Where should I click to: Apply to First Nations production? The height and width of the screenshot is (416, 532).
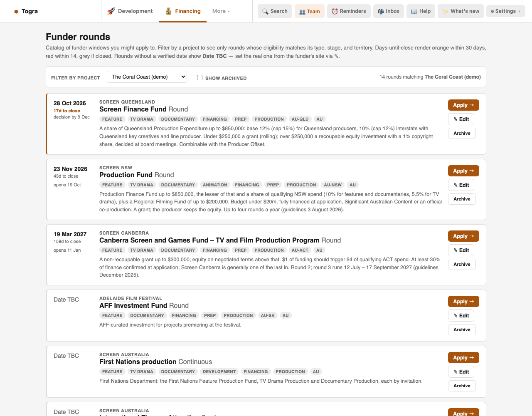(x=463, y=358)
